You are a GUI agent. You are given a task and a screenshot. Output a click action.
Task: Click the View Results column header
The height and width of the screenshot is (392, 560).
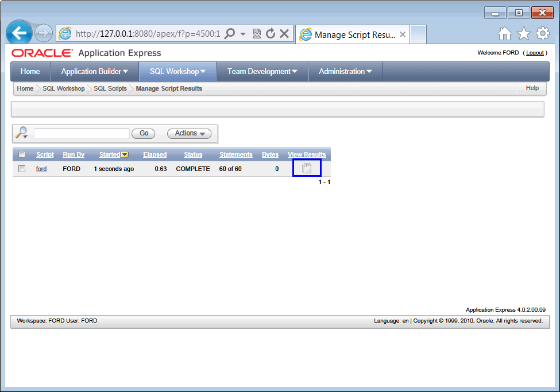point(307,154)
